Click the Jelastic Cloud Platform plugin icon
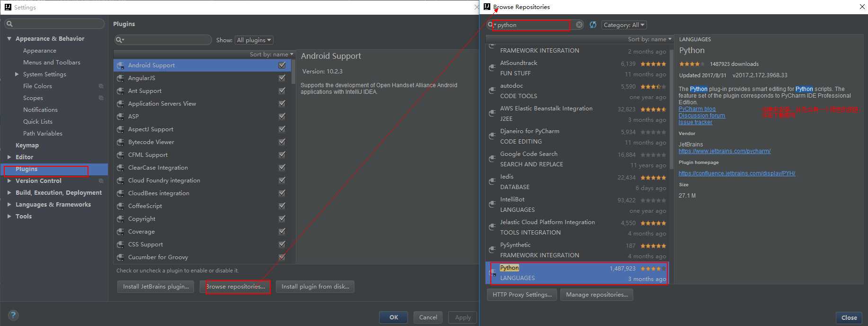The image size is (868, 326). tap(492, 227)
